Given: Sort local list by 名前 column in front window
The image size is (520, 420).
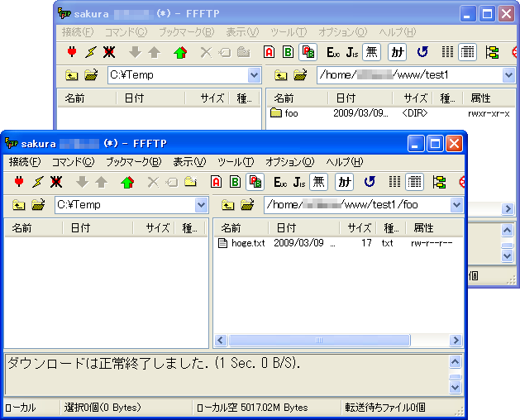Looking at the screenshot, I should tap(34, 228).
